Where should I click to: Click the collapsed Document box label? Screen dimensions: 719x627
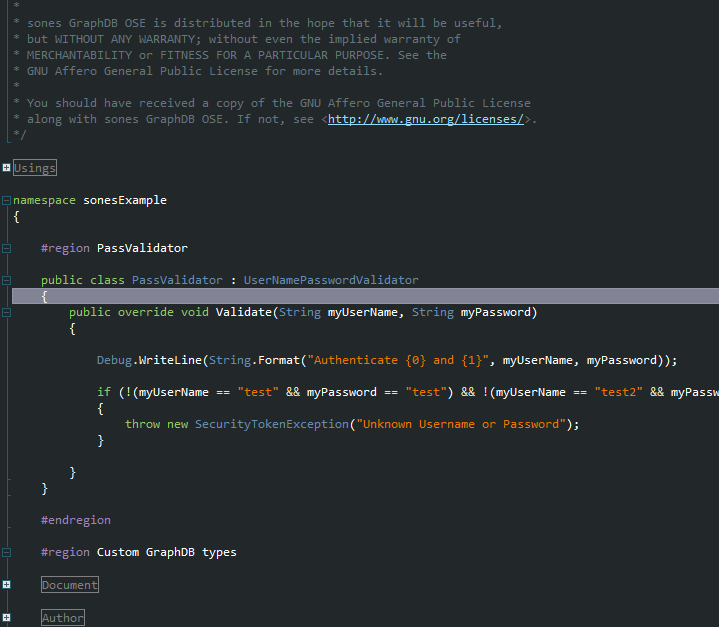click(x=70, y=585)
